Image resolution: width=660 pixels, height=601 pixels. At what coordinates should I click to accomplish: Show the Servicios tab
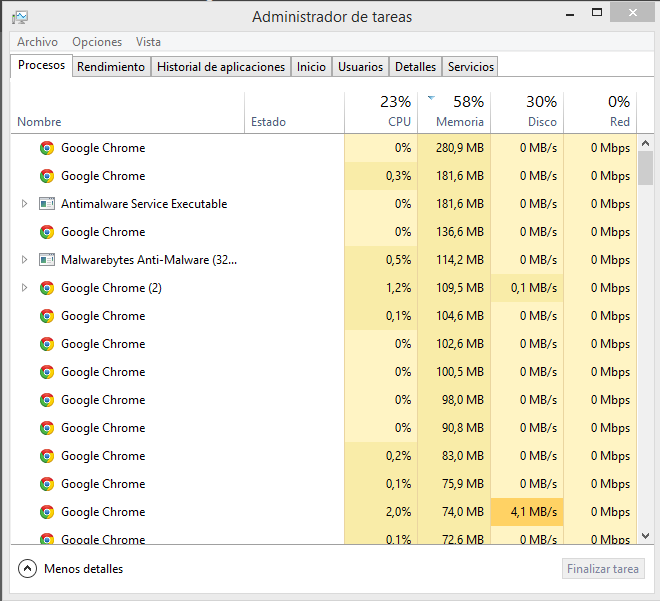[471, 67]
